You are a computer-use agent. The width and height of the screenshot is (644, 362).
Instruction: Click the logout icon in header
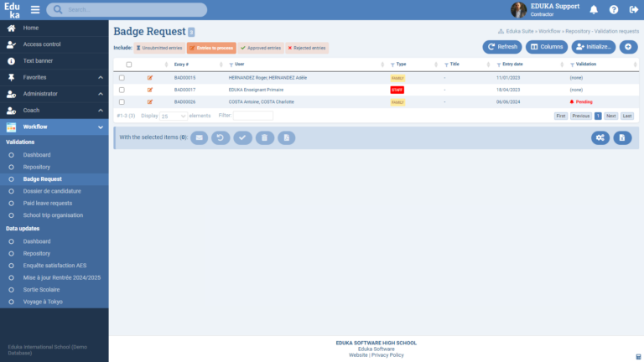(x=632, y=10)
